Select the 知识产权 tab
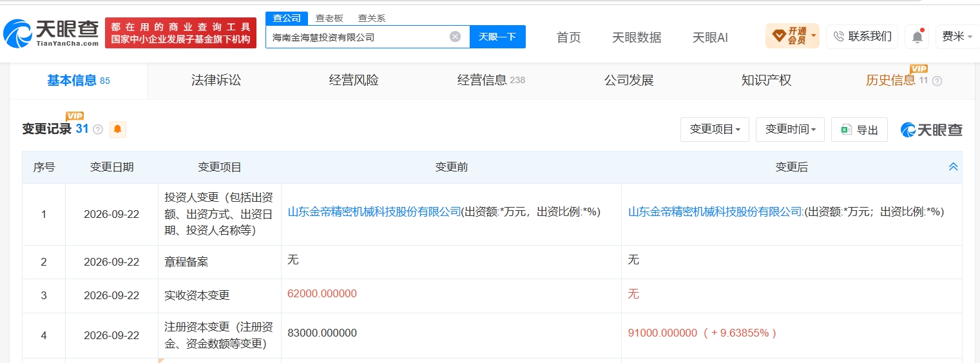 pyautogui.click(x=766, y=81)
